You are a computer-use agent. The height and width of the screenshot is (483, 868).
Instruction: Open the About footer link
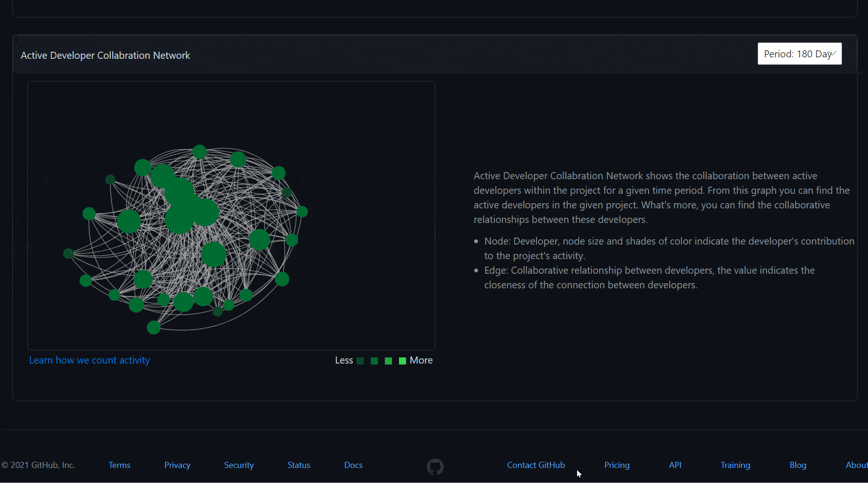click(856, 465)
